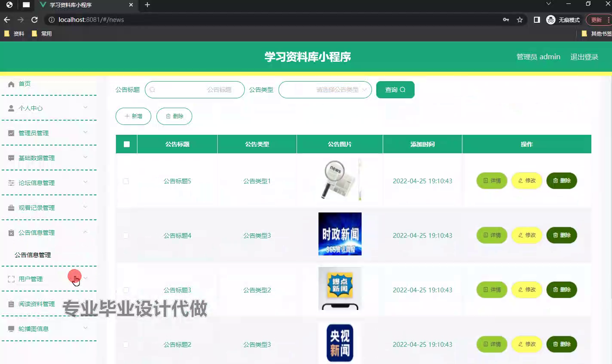Screen dimensions: 612x364
Task: Click the incognito 无痕模式 icon
Action: click(551, 20)
